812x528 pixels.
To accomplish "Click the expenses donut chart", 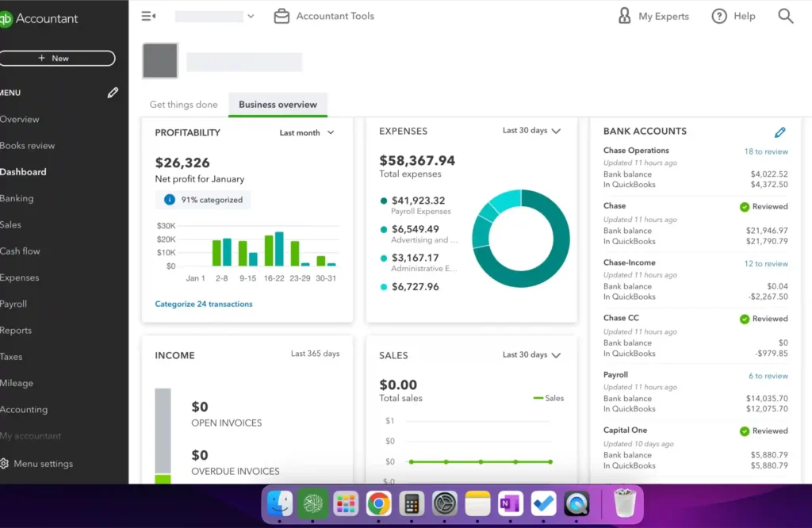I will point(521,239).
